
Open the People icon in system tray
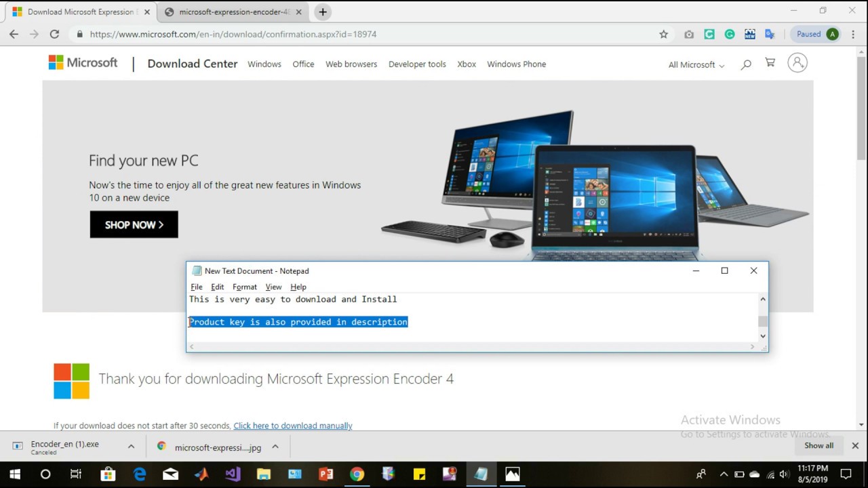tap(701, 474)
